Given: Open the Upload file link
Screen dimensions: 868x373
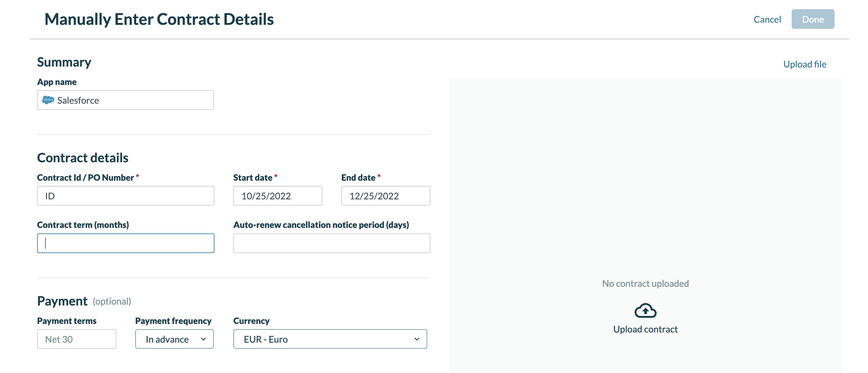Looking at the screenshot, I should pos(805,64).
